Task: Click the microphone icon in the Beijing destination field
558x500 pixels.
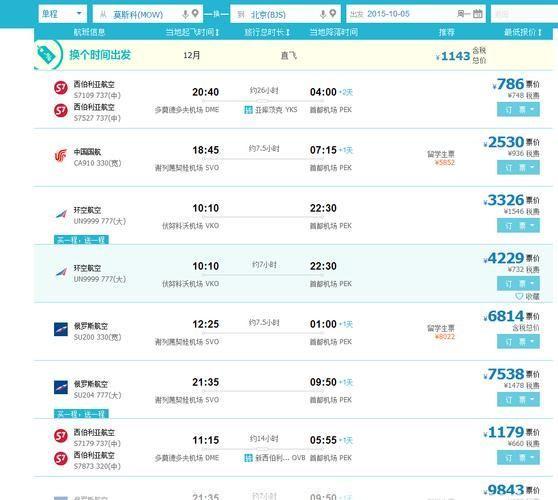Action: [x=323, y=14]
